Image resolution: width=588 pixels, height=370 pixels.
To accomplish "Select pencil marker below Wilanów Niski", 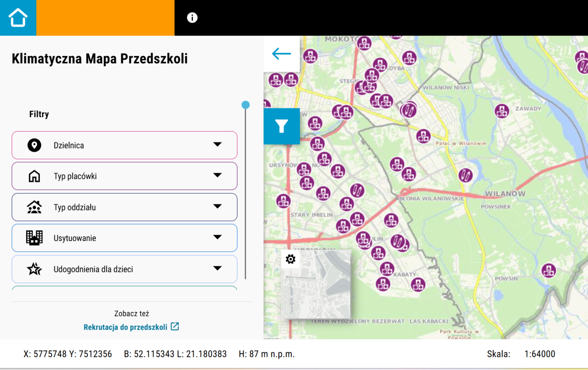I will point(409,110).
